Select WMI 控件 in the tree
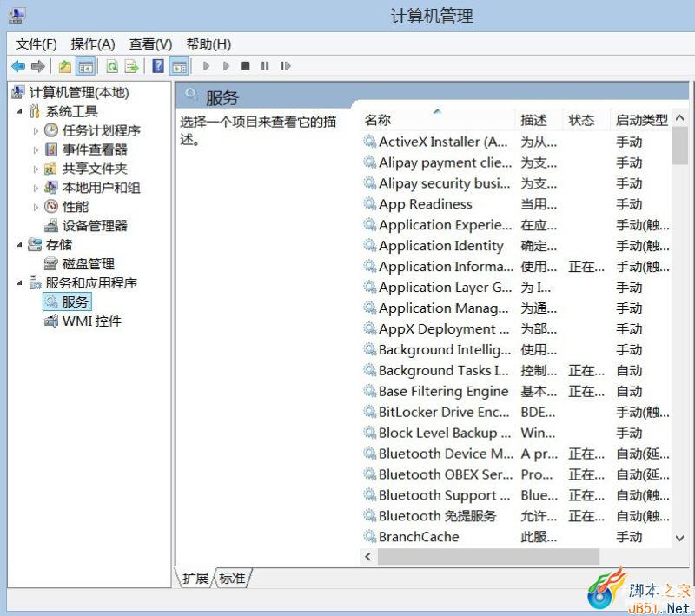This screenshot has width=695, height=616. (92, 321)
